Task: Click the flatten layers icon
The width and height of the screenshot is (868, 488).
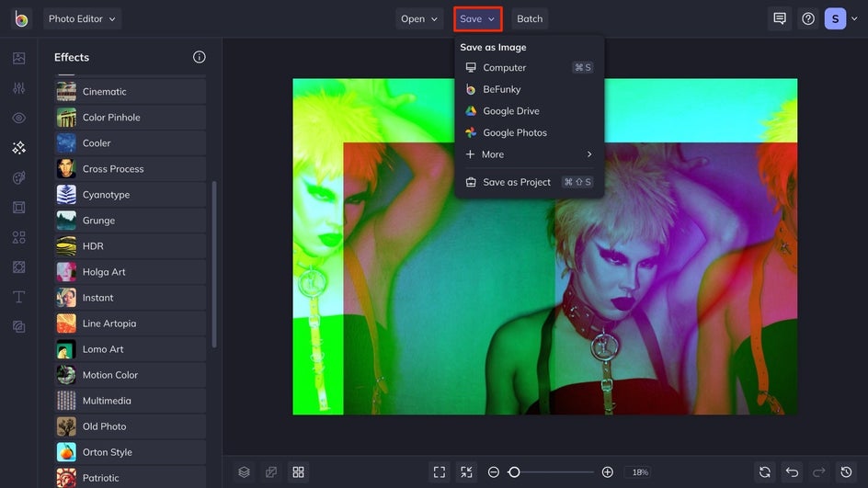Action: [271, 472]
